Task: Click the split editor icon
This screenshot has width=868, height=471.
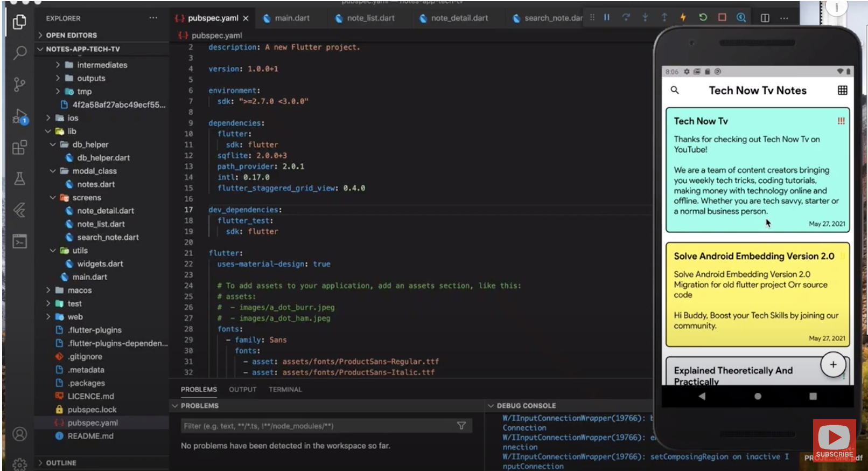Action: click(765, 18)
